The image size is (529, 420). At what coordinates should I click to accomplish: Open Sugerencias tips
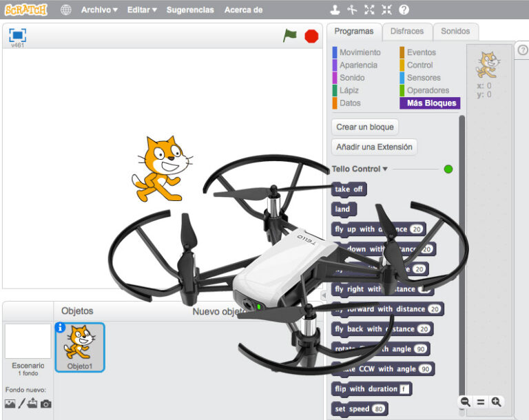(x=190, y=10)
